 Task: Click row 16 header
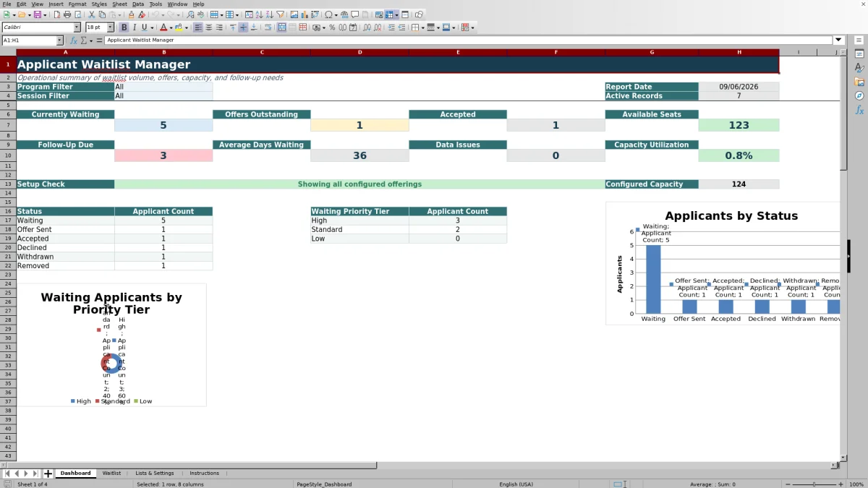pyautogui.click(x=8, y=211)
